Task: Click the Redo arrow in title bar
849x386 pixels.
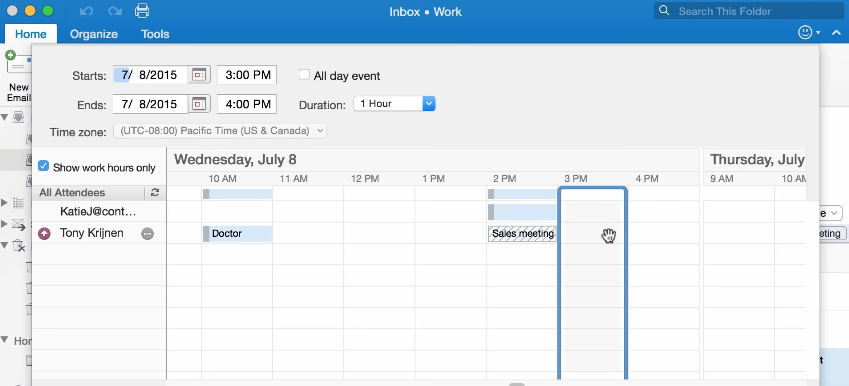Action: point(114,11)
